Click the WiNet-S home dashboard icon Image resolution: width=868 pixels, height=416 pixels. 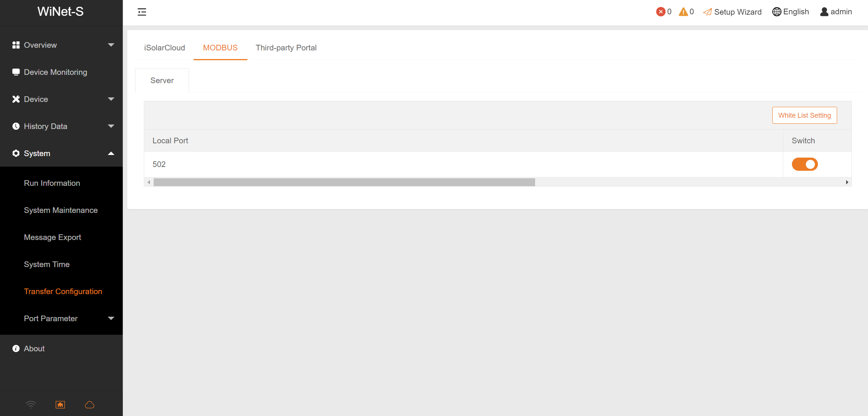[x=60, y=404]
